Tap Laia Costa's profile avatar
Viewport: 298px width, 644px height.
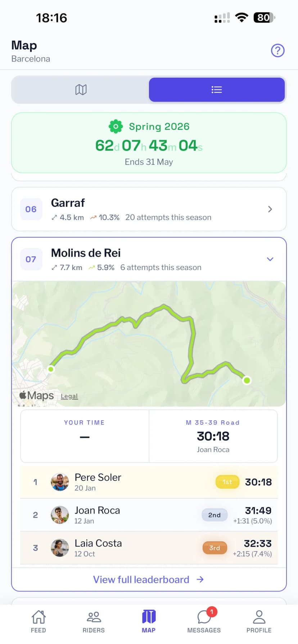60,548
